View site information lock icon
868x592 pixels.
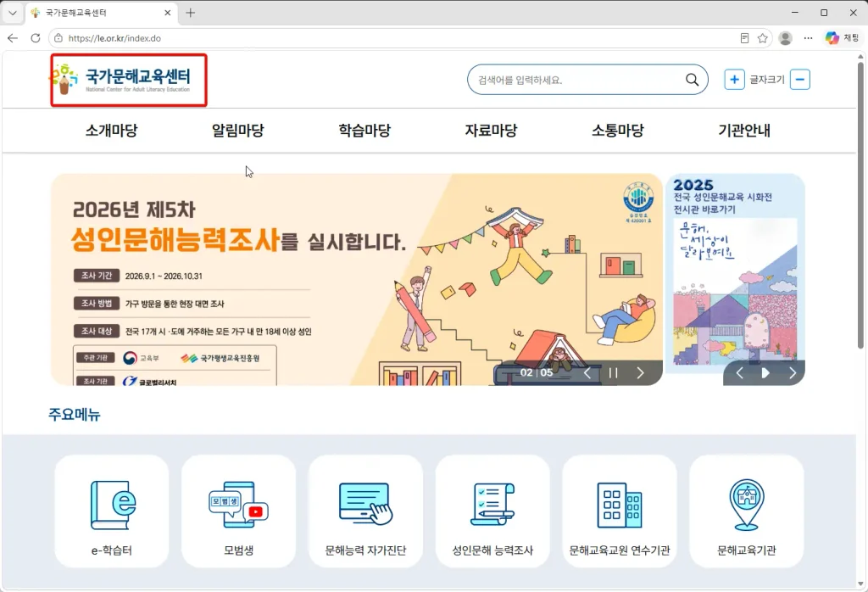tap(58, 38)
